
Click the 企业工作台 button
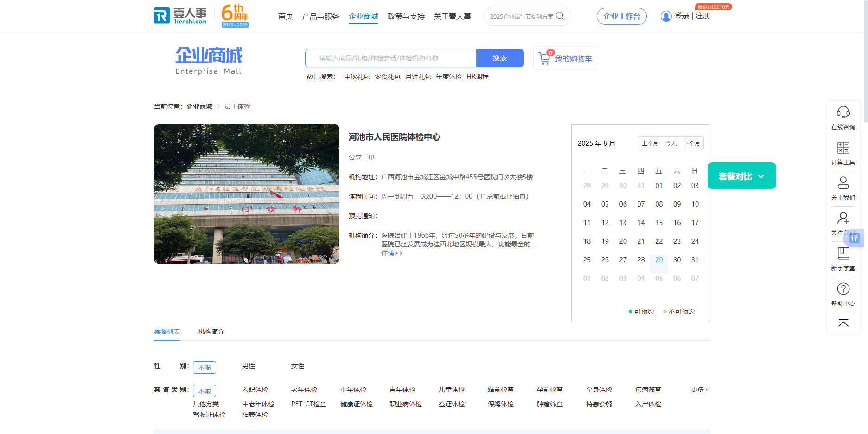click(622, 16)
